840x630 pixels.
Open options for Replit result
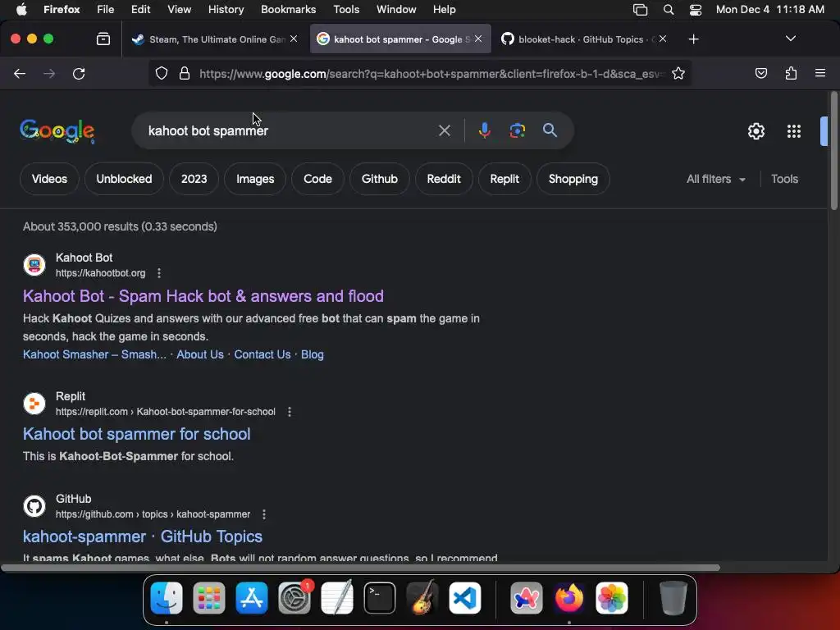290,412
